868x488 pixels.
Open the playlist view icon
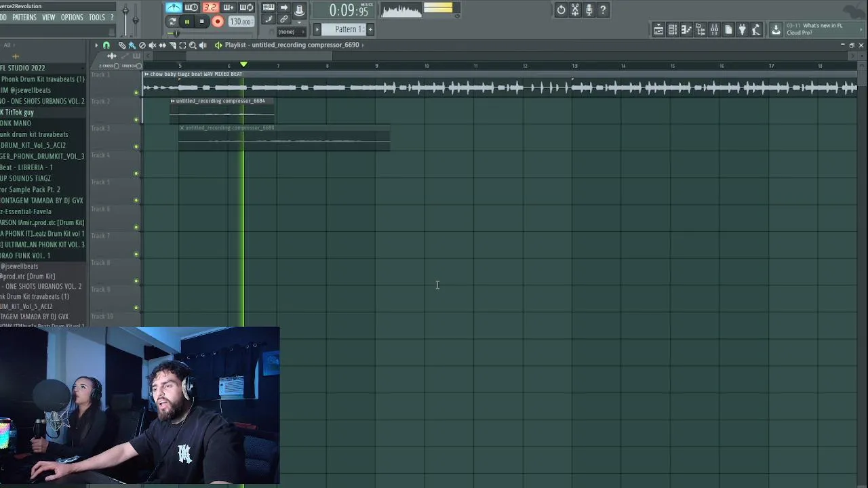tap(658, 29)
